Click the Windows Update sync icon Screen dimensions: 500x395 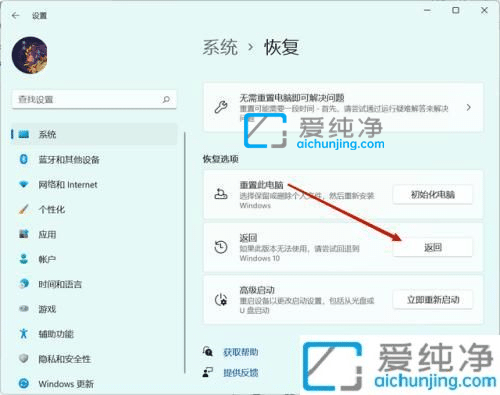pyautogui.click(x=24, y=383)
